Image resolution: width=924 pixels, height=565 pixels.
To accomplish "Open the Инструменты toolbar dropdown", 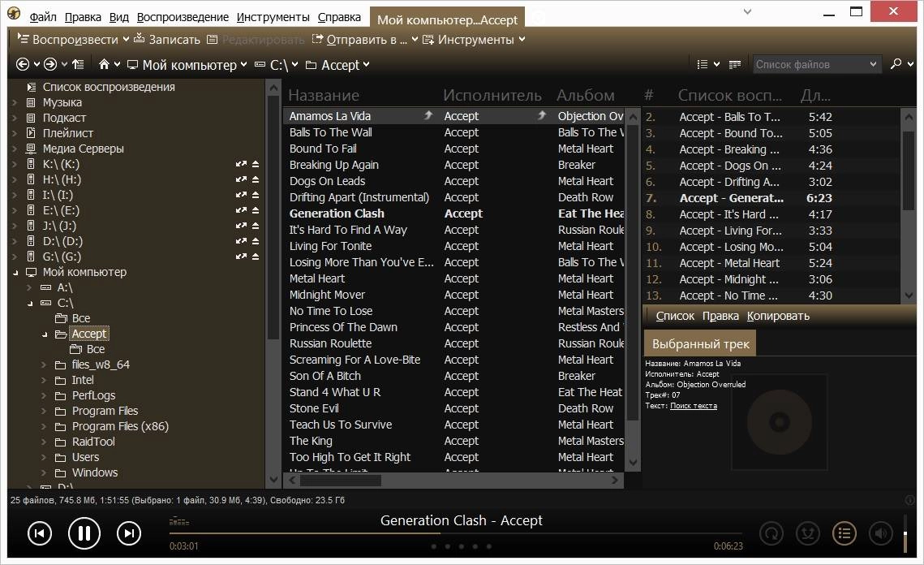I will (x=475, y=40).
